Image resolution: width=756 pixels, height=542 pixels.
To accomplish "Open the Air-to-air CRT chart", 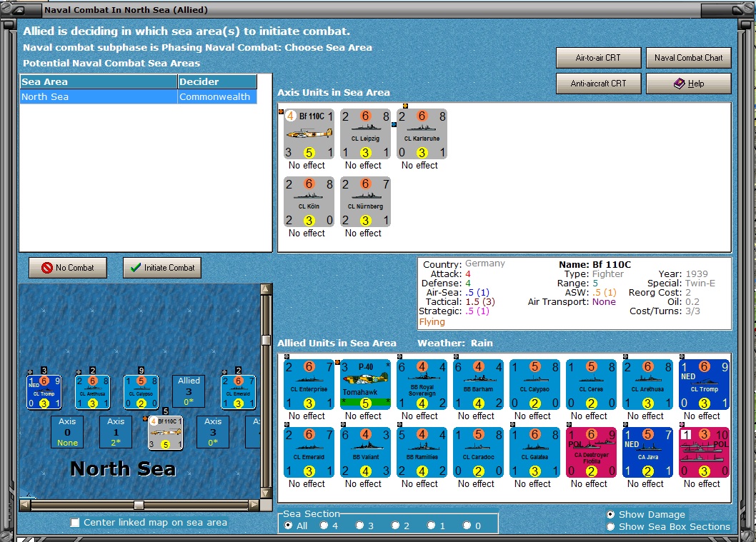I will (598, 58).
